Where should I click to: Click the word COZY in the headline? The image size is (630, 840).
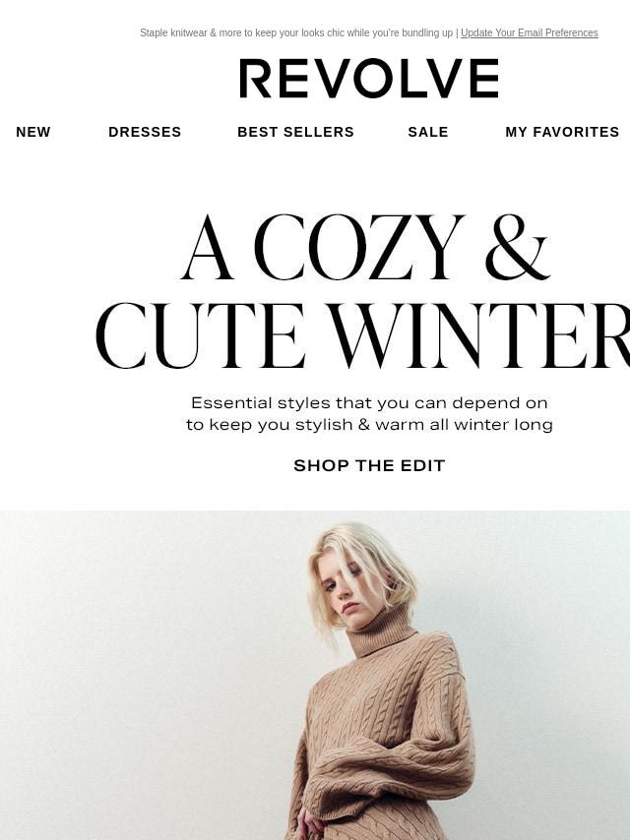358,247
